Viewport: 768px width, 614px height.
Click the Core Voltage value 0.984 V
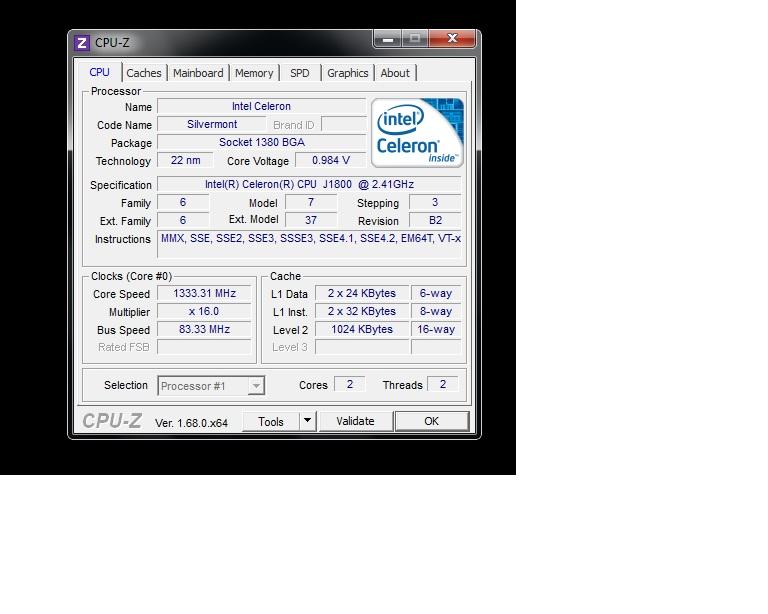coord(331,160)
